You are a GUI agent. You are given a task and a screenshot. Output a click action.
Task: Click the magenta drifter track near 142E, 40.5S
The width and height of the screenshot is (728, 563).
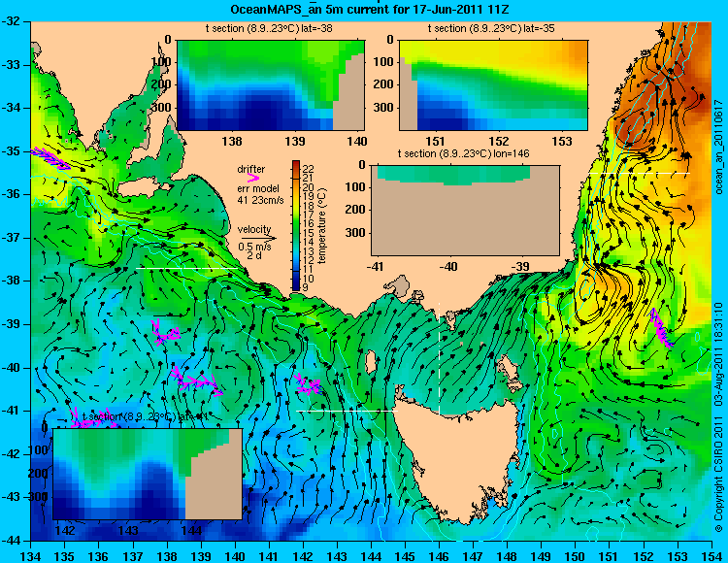(309, 384)
